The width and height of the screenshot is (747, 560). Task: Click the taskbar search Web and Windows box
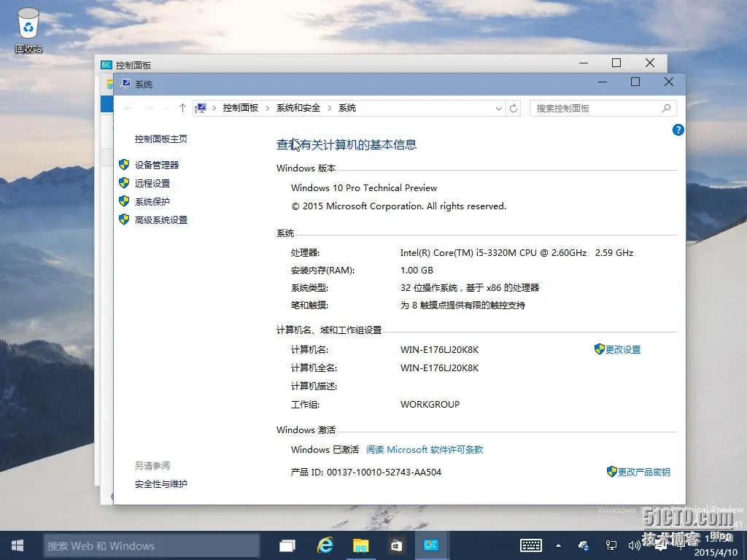point(152,545)
